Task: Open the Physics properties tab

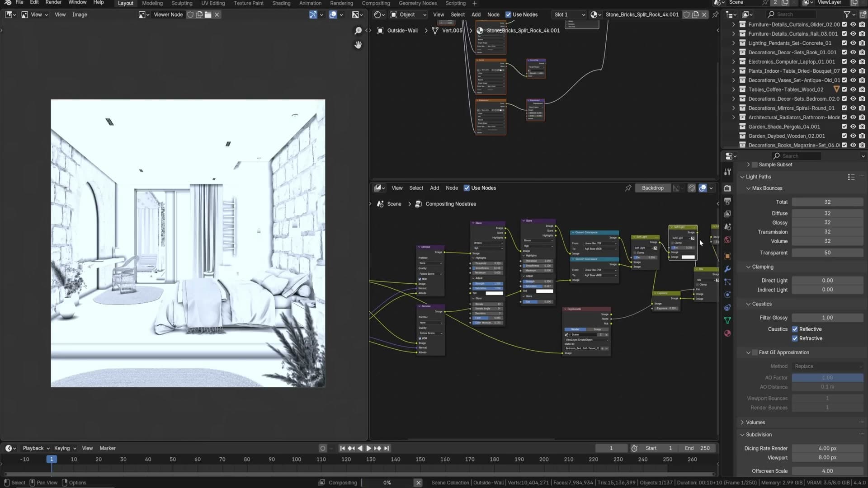Action: (x=727, y=295)
